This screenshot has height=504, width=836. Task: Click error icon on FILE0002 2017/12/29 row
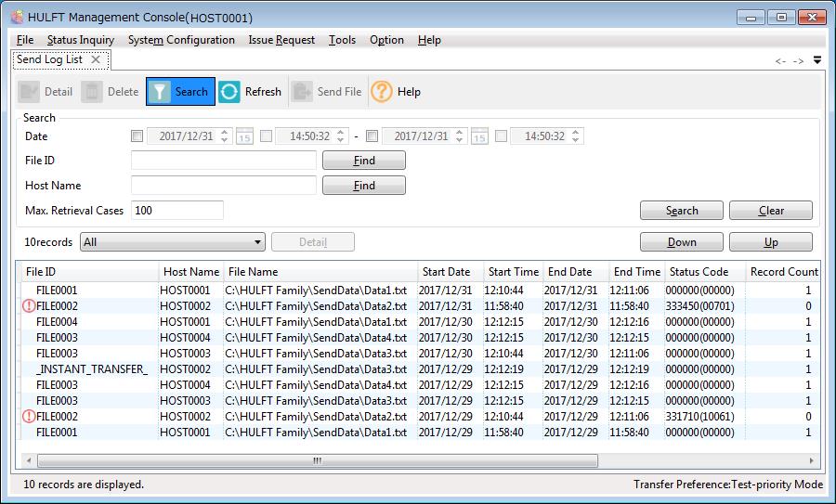pos(29,416)
